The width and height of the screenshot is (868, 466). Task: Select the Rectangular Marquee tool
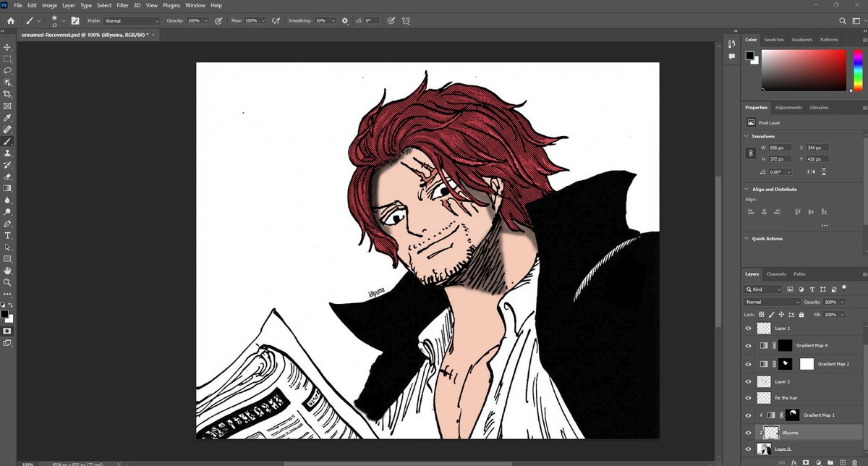7,59
